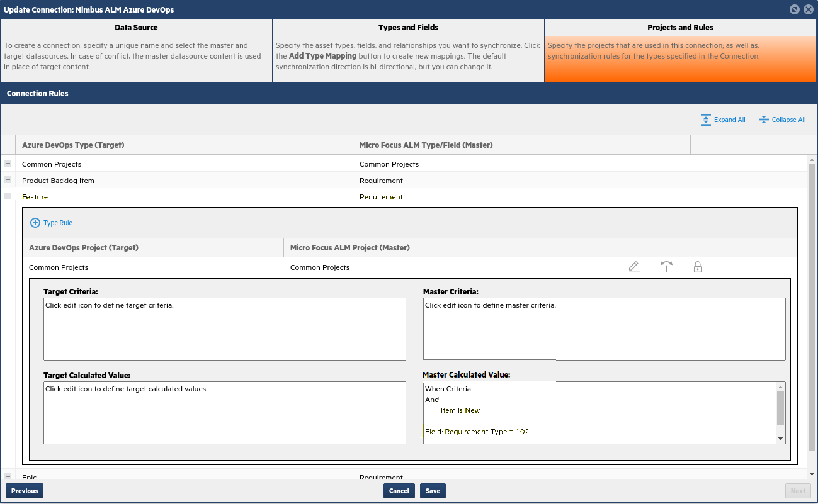Click the plus icon to add a Type Rule

(x=35, y=223)
